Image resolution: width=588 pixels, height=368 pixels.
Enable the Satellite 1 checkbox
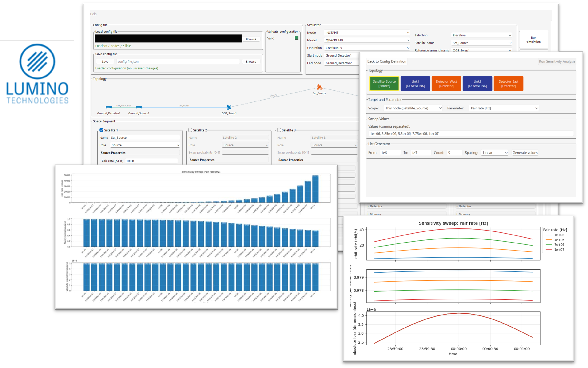[x=101, y=130]
